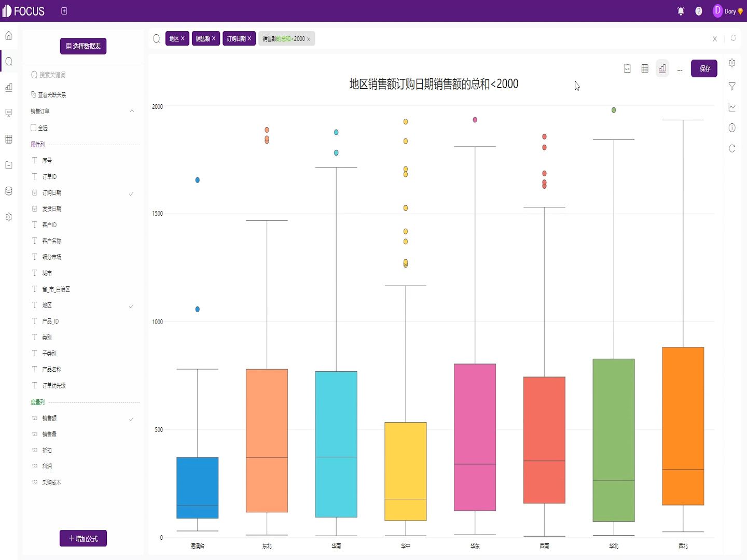Image resolution: width=747 pixels, height=560 pixels.
Task: Click the 保存 button
Action: point(704,68)
